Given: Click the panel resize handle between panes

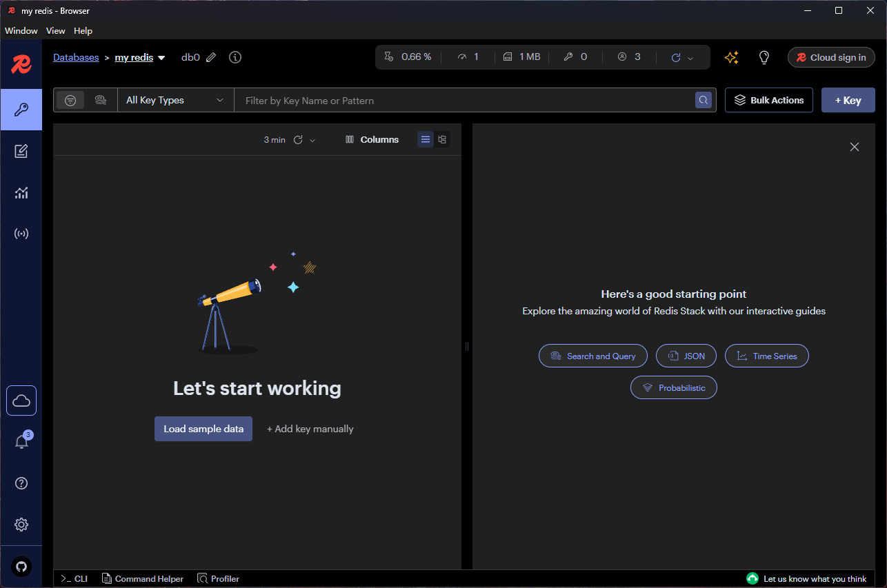Looking at the screenshot, I should click(467, 347).
